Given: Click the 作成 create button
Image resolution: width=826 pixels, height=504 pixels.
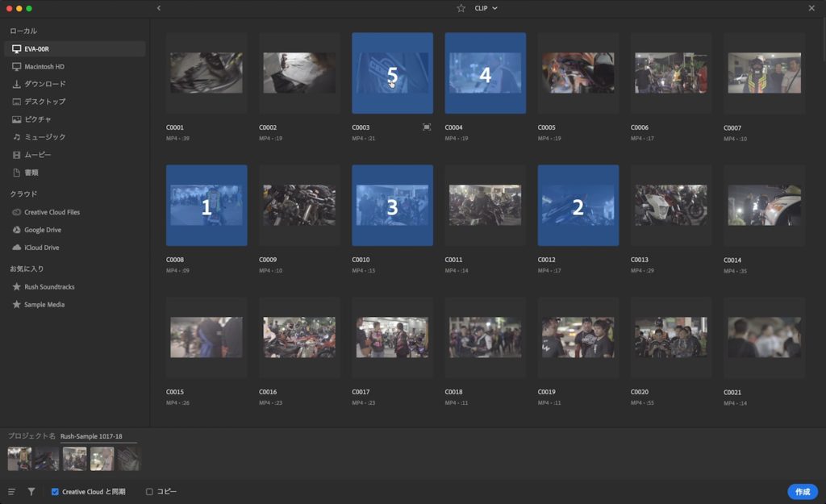Looking at the screenshot, I should pyautogui.click(x=803, y=491).
